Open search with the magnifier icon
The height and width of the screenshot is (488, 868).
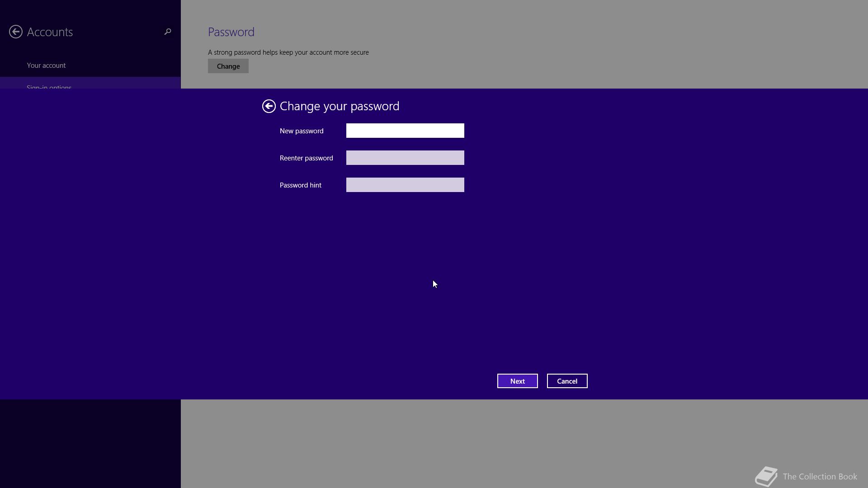tap(168, 32)
